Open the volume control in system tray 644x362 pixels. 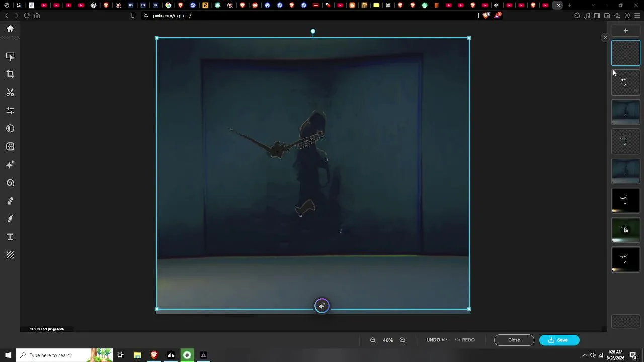tap(593, 355)
